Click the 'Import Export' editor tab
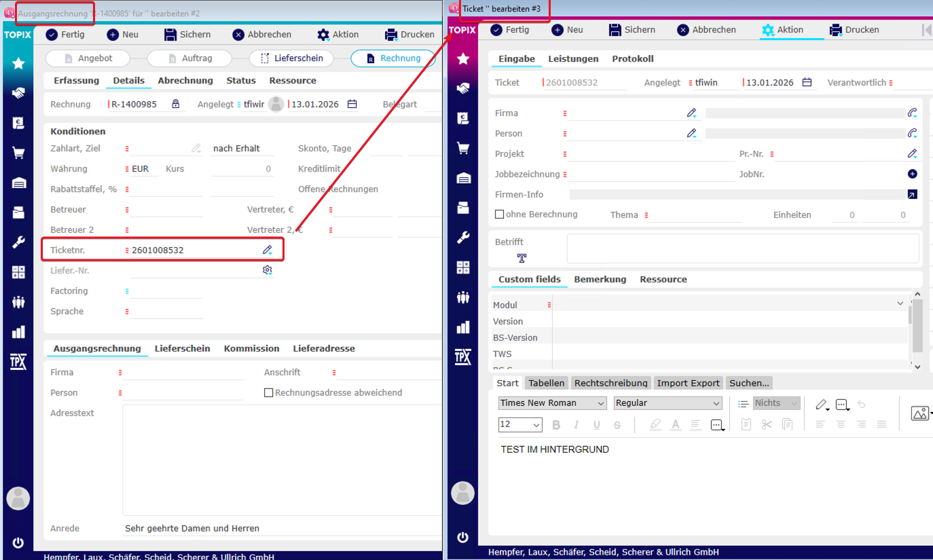The height and width of the screenshot is (560, 933). pyautogui.click(x=688, y=384)
